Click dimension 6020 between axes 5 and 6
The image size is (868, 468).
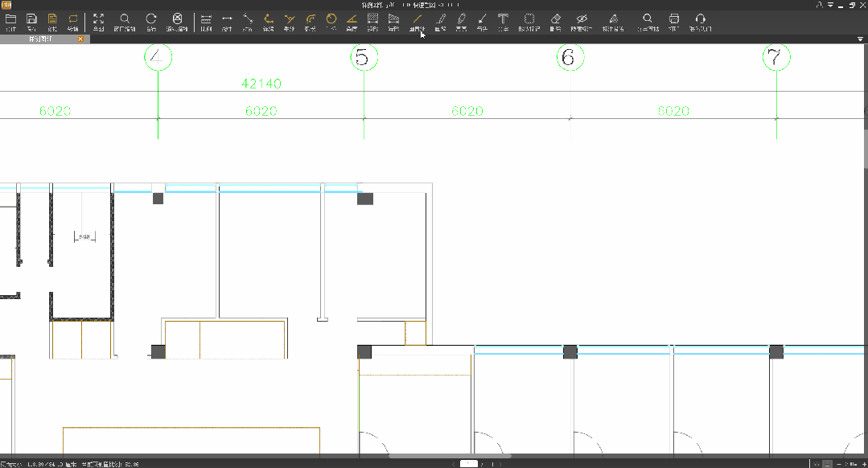click(x=467, y=111)
